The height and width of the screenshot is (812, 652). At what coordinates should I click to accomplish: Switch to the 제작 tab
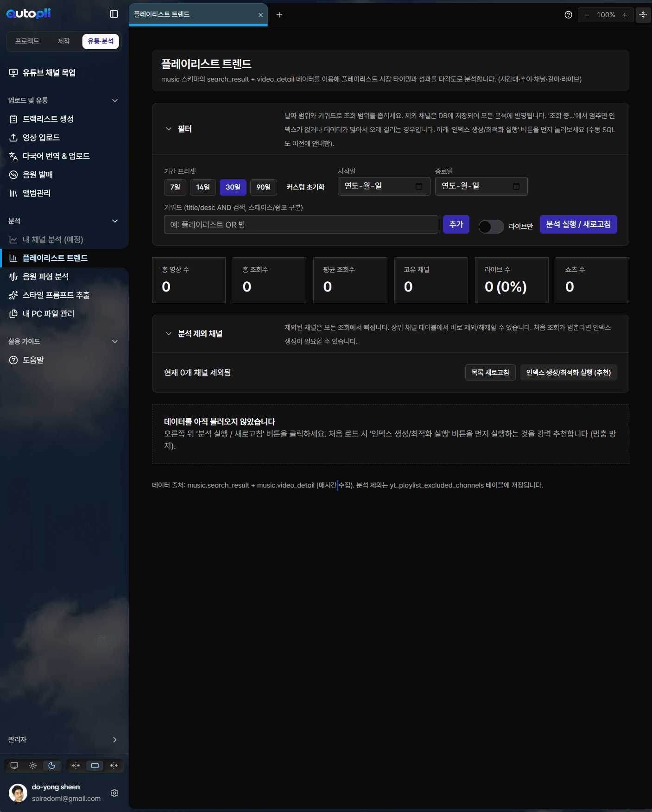tap(64, 41)
